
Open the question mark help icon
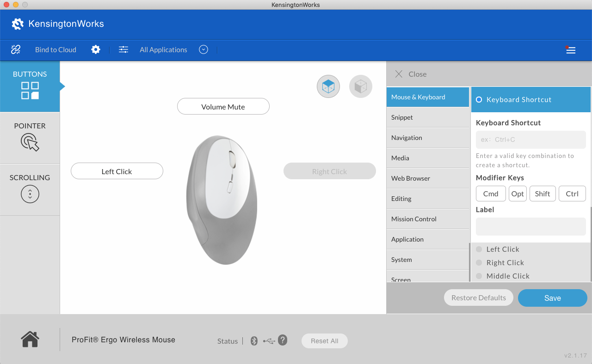pos(283,340)
